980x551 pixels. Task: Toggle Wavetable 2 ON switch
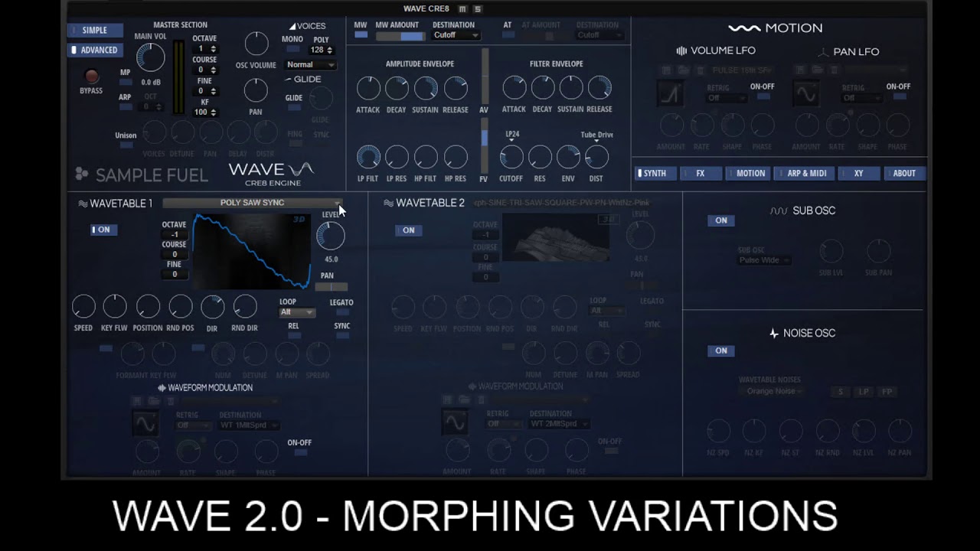pos(408,230)
